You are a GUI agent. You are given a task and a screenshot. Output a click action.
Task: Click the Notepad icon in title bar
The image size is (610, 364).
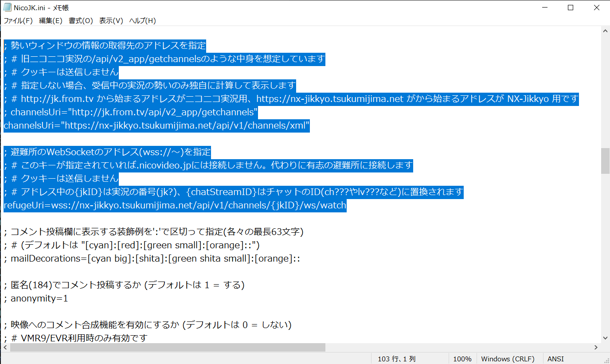[7, 8]
